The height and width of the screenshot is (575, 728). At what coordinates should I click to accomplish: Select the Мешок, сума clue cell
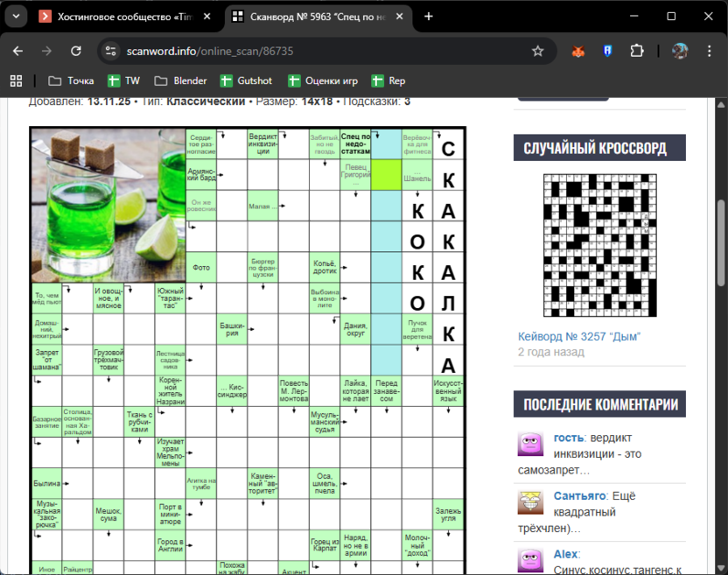[108, 515]
